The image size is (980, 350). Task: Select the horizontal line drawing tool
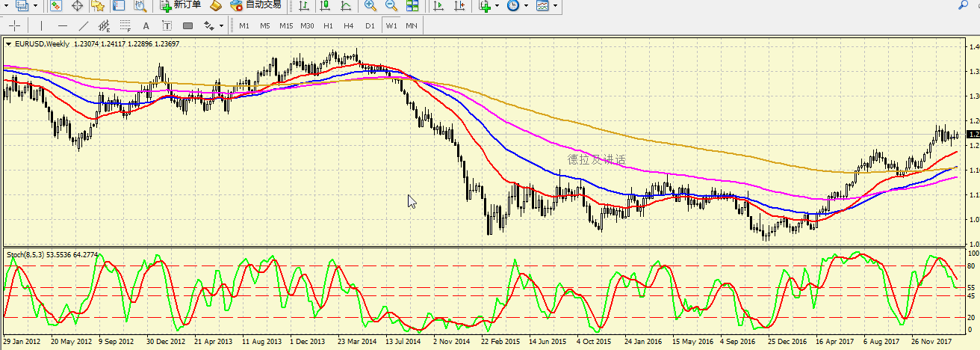(63, 26)
